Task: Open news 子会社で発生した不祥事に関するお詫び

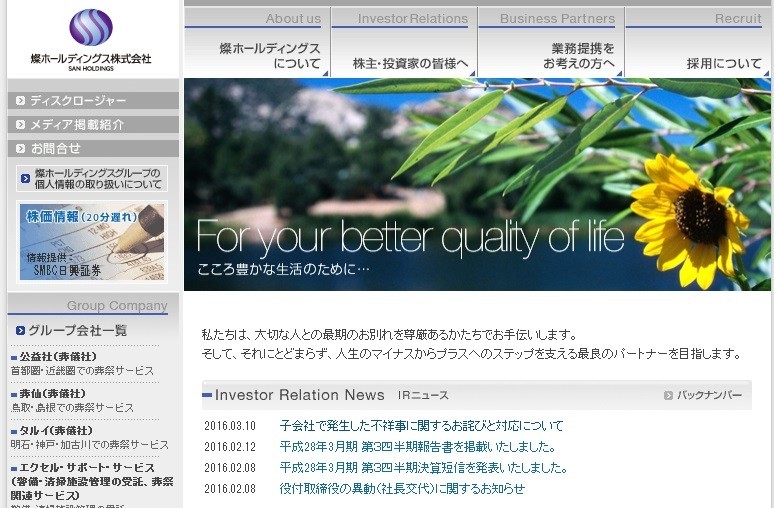Action: 421,426
